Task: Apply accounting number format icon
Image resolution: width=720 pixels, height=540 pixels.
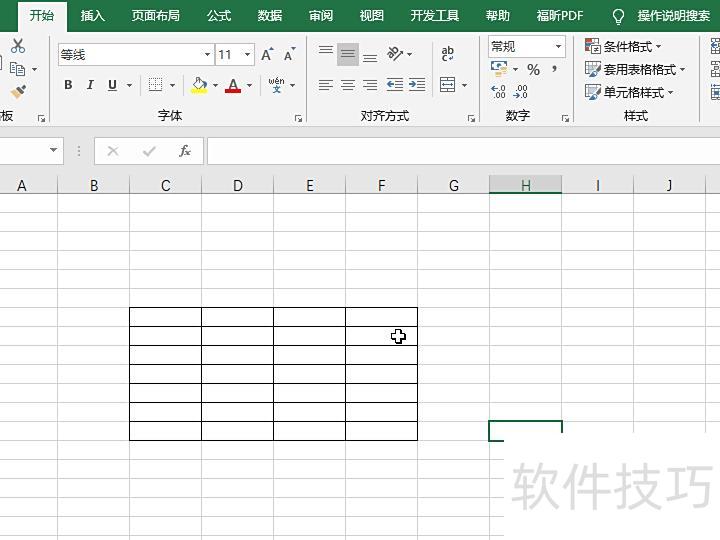Action: tap(499, 69)
